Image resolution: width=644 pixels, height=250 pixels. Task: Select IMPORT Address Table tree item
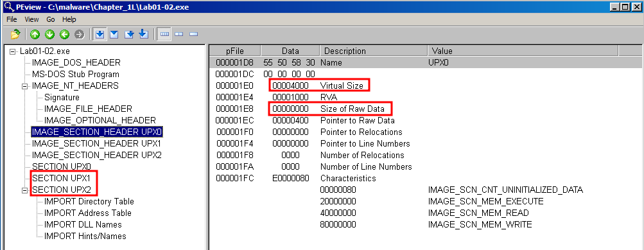(88, 213)
